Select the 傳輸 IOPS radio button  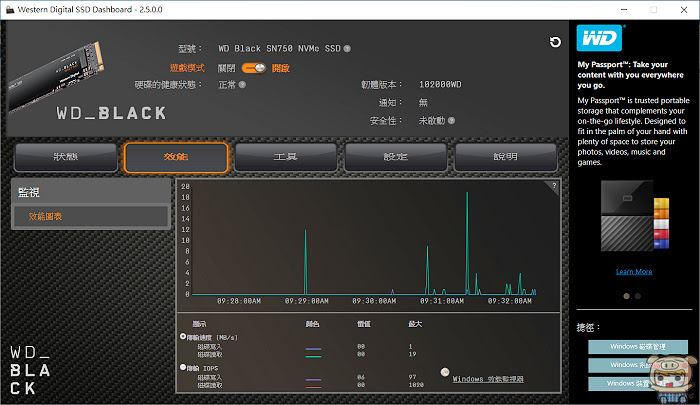click(183, 367)
